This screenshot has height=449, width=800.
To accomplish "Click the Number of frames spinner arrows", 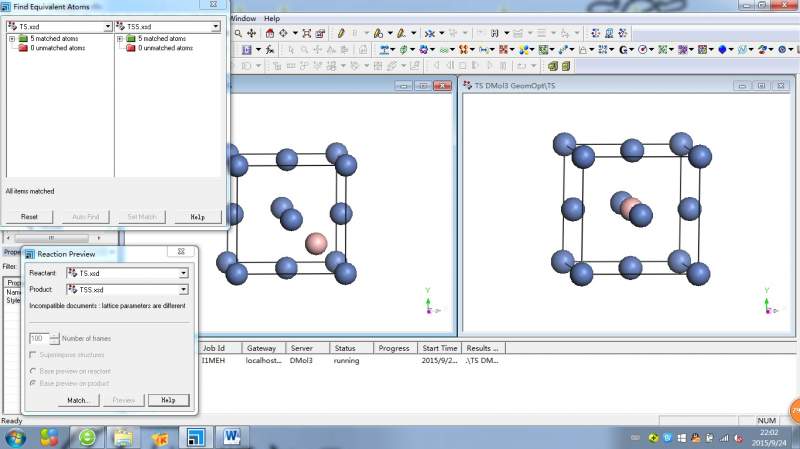I will point(54,339).
